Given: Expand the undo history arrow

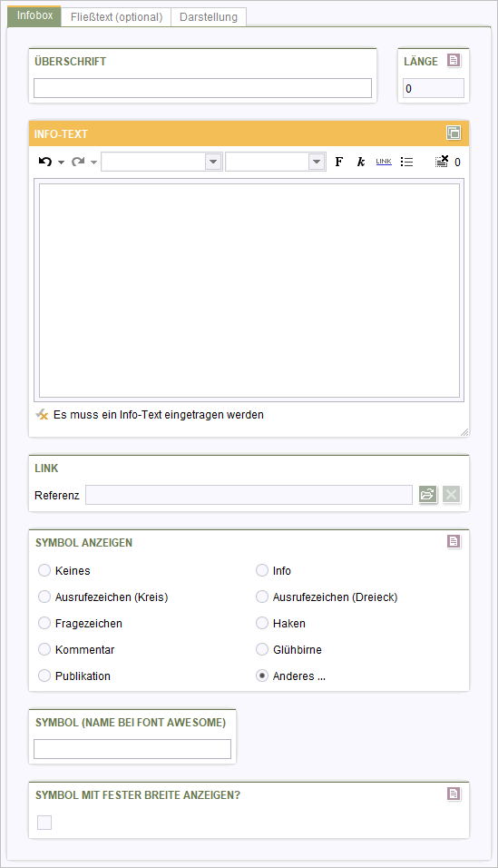Looking at the screenshot, I should [x=61, y=163].
